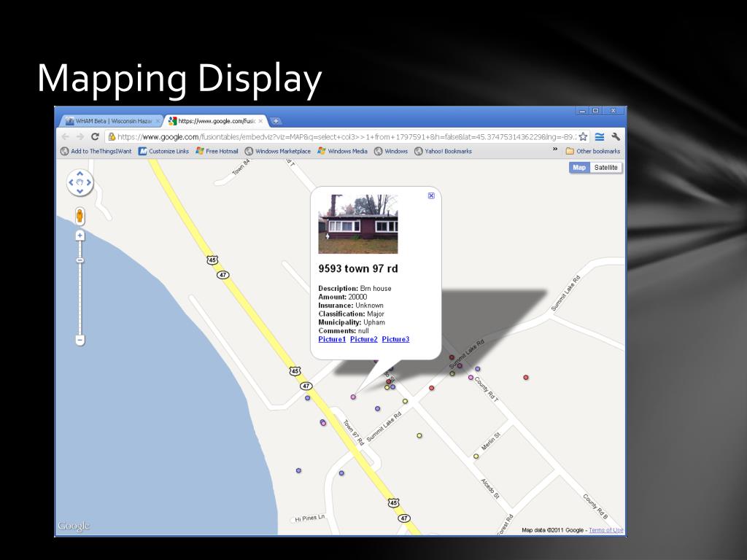Click the Street View pegman icon
The height and width of the screenshot is (560, 747).
(x=80, y=216)
